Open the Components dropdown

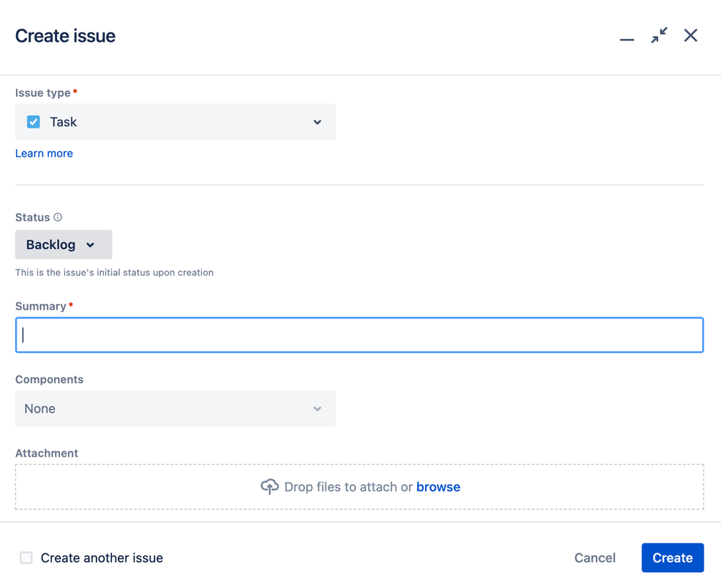pyautogui.click(x=175, y=408)
